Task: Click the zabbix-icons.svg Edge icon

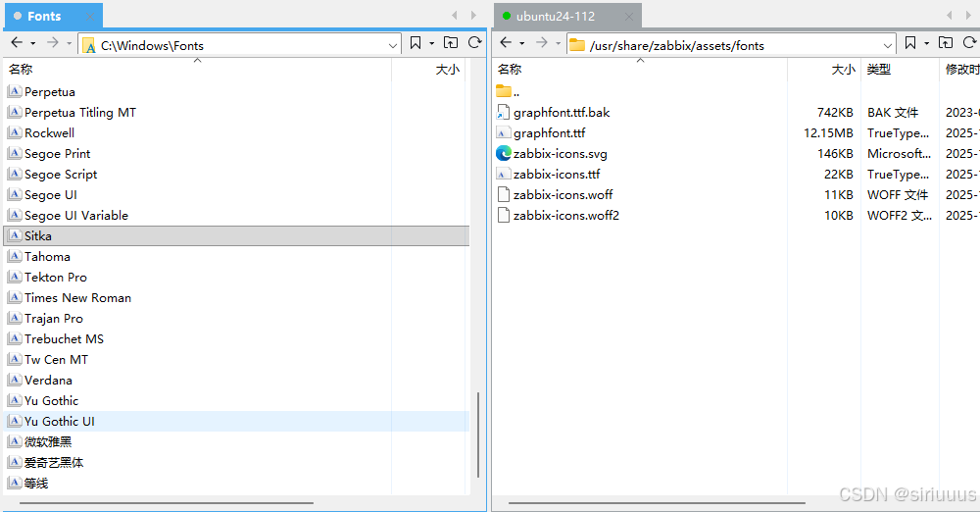Action: (x=503, y=153)
